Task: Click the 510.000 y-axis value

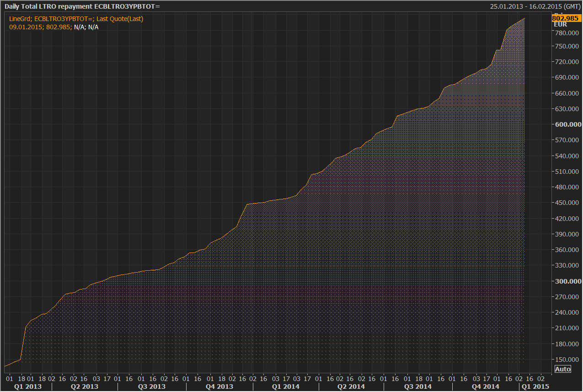Action: click(567, 172)
